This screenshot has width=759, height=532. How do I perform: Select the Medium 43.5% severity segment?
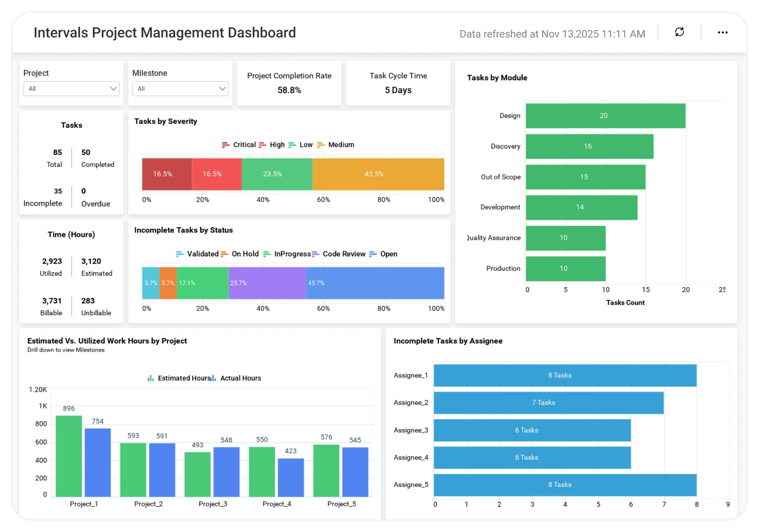pos(379,174)
